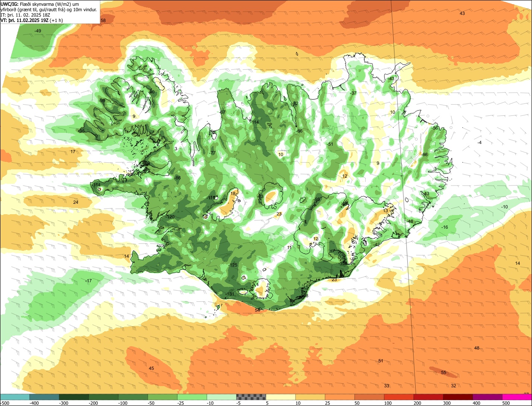This screenshot has width=532, height=406.
Task: Click the light teal -500 to -400 legend swatch
Action: (x=15, y=396)
